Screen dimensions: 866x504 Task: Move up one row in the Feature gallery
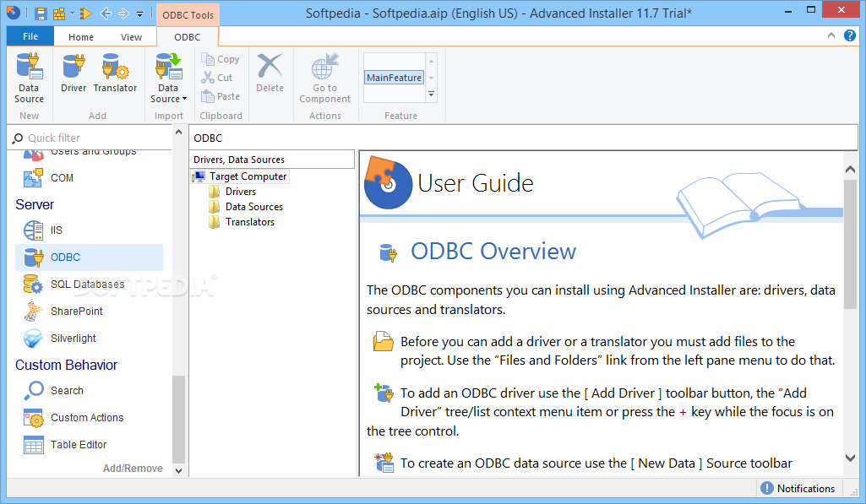point(432,61)
